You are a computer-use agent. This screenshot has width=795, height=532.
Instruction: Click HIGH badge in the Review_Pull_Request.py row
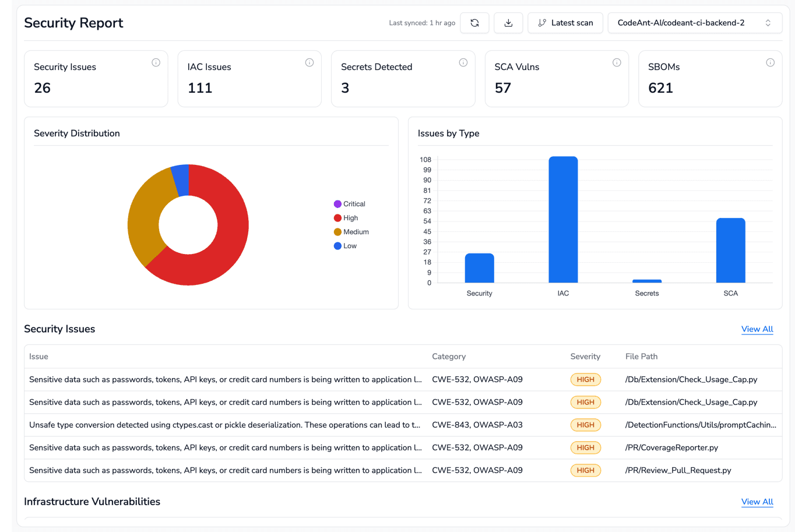tap(585, 470)
